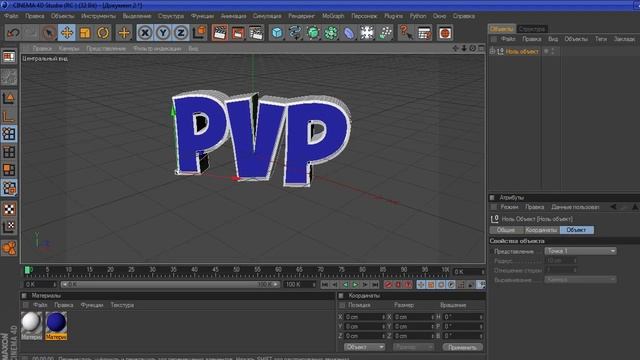Open the Справка menu

click(464, 16)
